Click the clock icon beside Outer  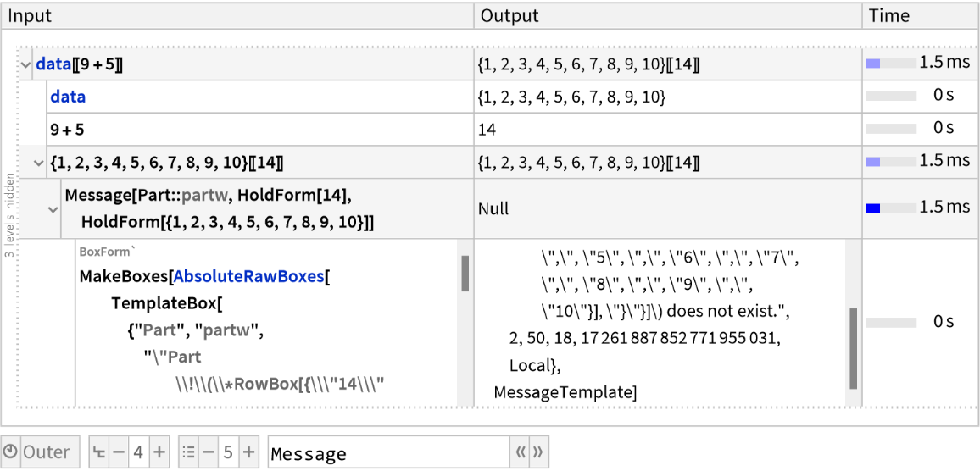coord(11,452)
